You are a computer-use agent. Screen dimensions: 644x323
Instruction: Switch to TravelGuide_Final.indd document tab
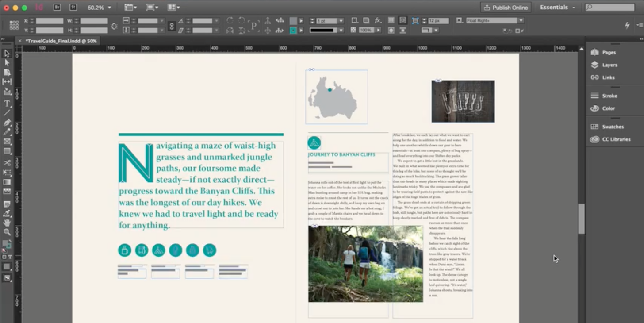61,41
